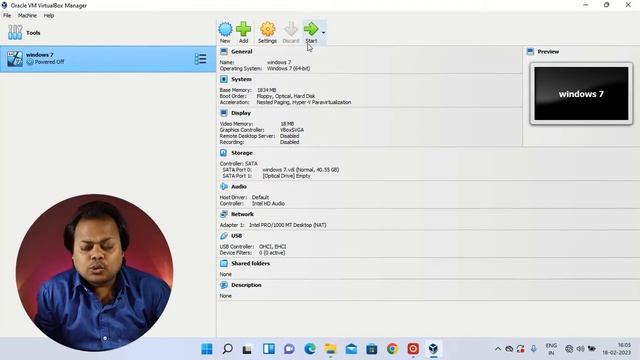
Task: Open the General settings header link
Action: 242,51
